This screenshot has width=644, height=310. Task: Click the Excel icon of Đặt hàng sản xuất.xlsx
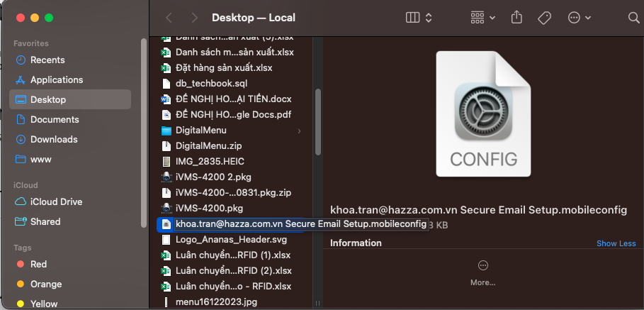[166, 68]
